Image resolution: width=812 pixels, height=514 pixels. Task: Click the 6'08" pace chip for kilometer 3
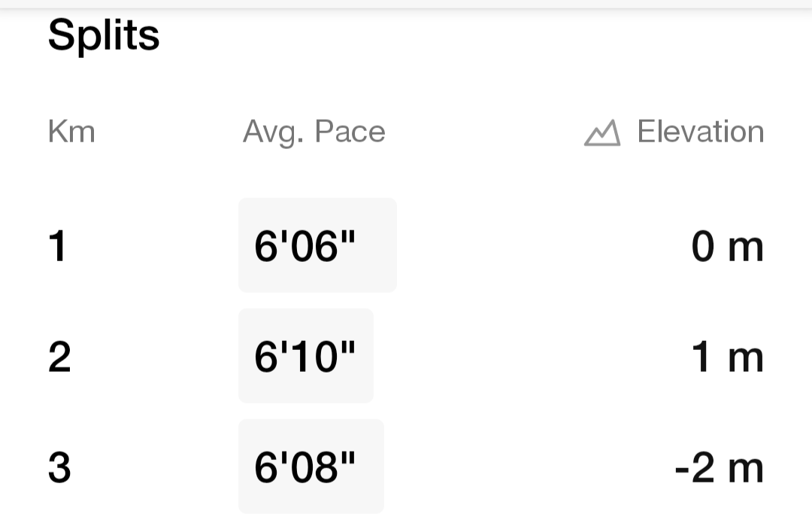pos(311,466)
